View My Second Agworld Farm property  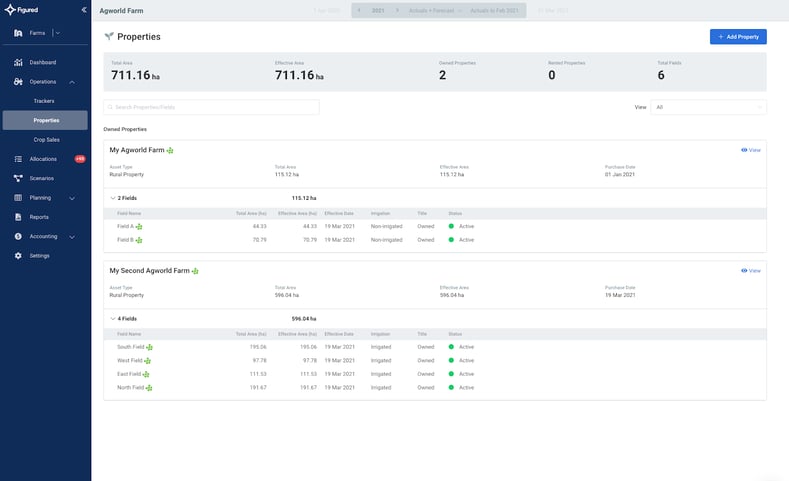coord(751,271)
